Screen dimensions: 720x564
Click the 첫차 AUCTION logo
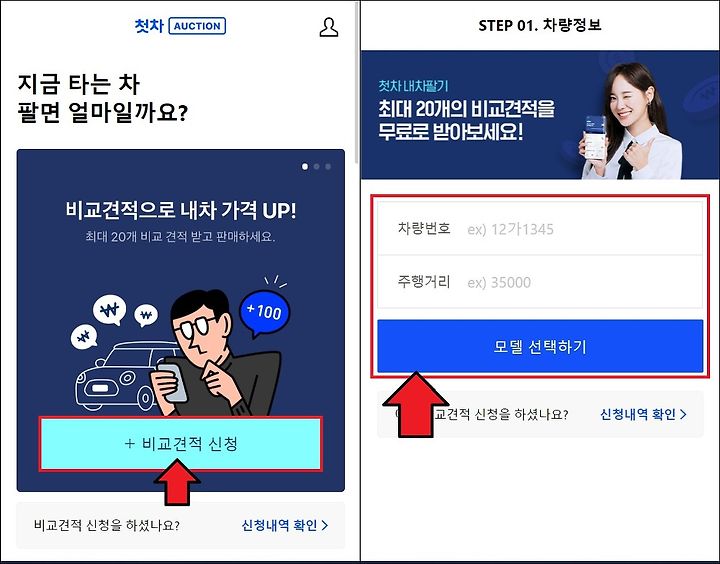click(180, 26)
